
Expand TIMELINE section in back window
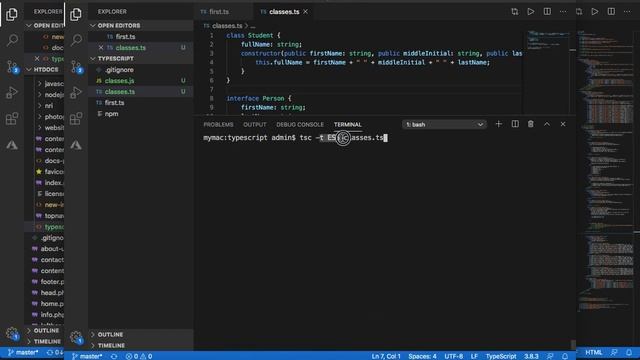[44, 341]
